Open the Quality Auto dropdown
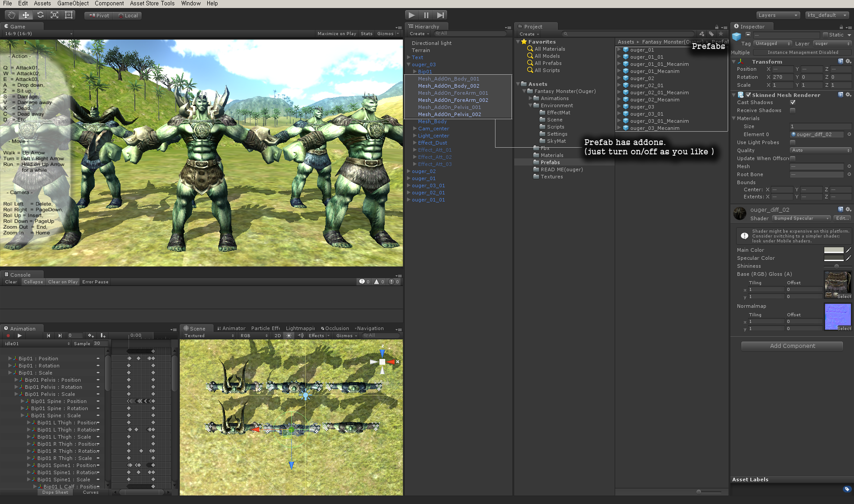Image resolution: width=854 pixels, height=504 pixels. pos(821,150)
